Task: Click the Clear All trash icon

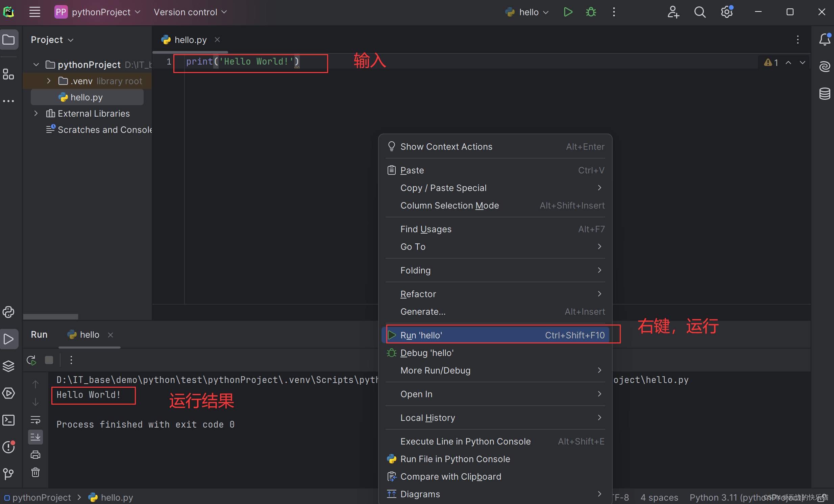Action: 35,472
